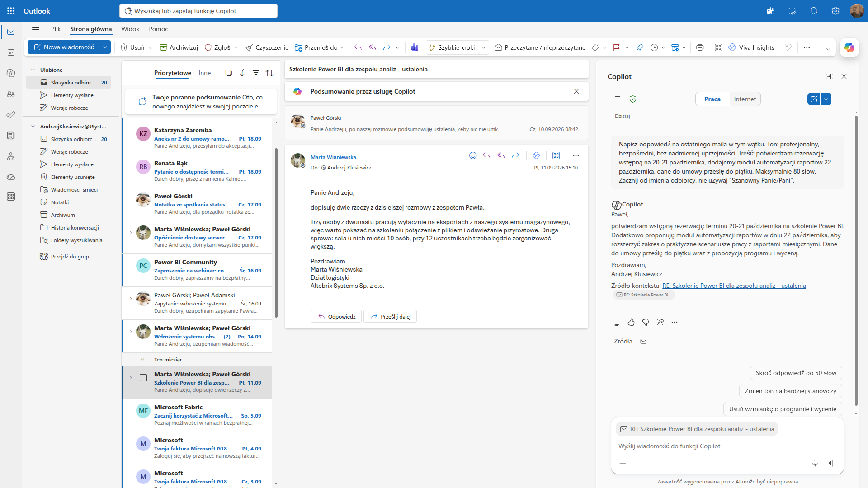
Task: Toggle the navigation pane hamburger
Action: [x=36, y=29]
